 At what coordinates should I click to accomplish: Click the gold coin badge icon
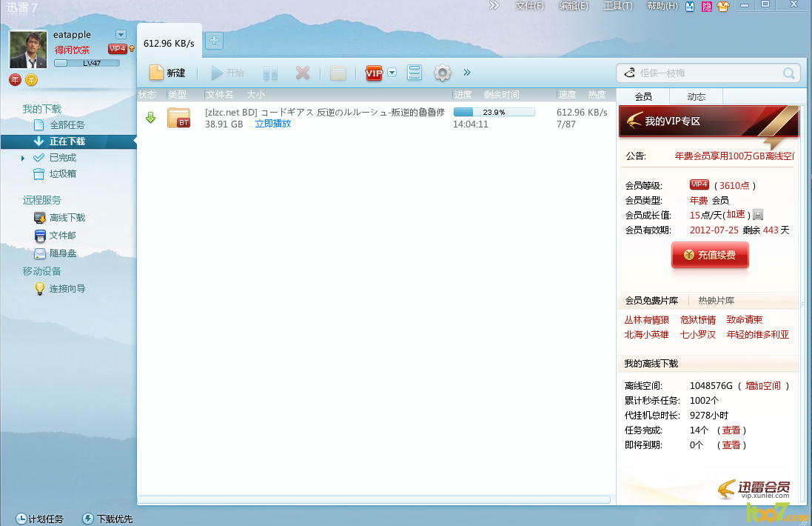pyautogui.click(x=32, y=80)
